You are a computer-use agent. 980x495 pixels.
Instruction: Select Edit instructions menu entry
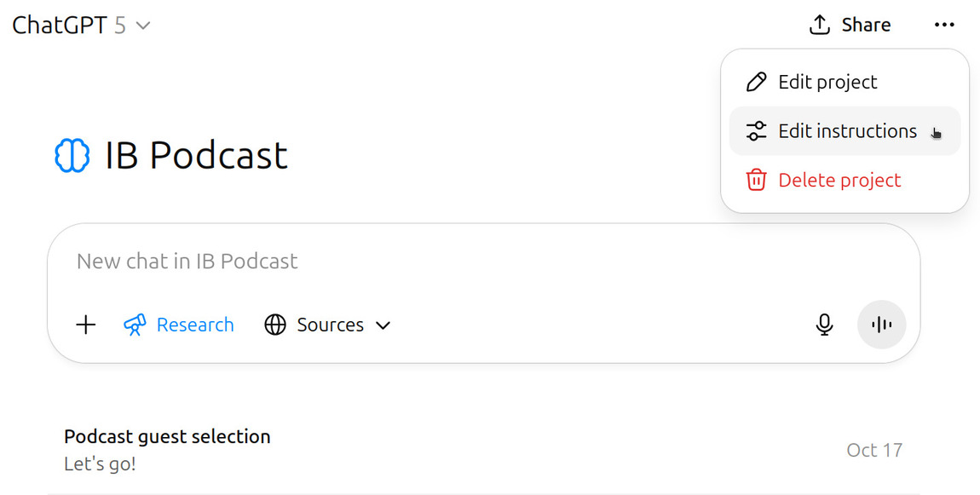click(847, 131)
